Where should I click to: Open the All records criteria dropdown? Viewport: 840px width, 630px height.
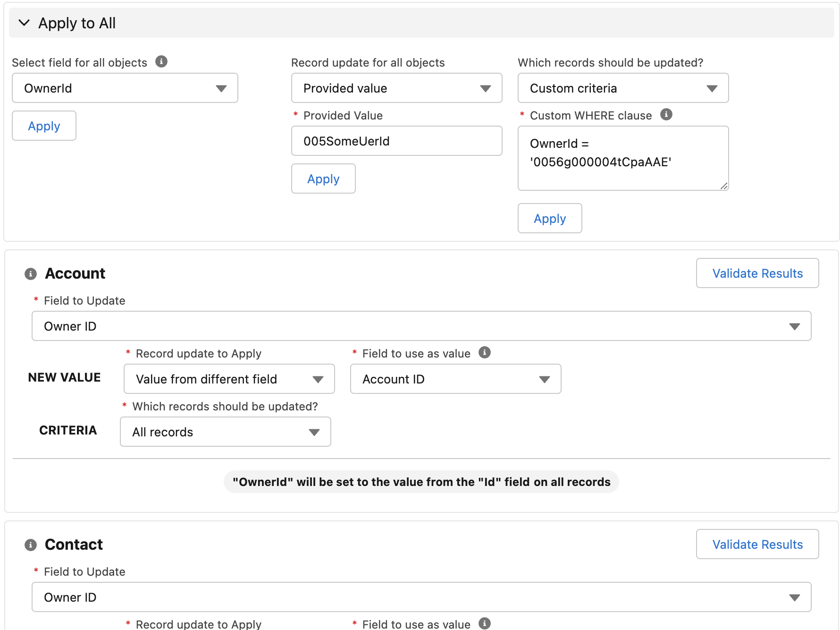click(225, 432)
